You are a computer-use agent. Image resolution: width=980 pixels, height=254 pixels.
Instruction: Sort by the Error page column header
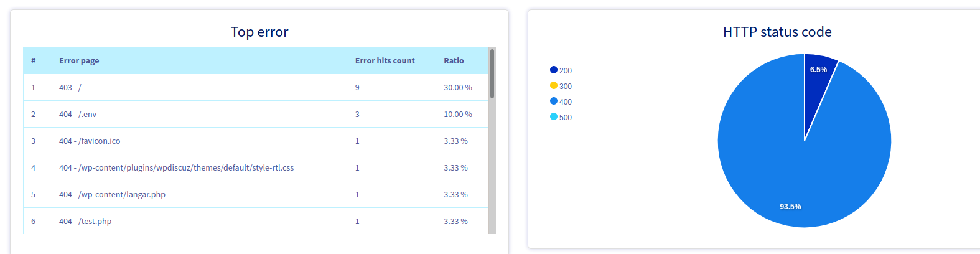79,61
